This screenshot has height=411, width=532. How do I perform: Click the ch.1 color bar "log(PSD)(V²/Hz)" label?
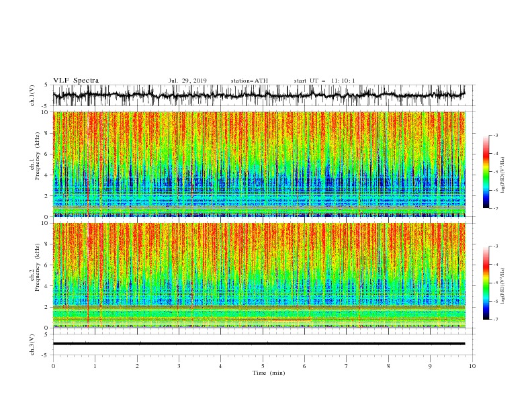pyautogui.click(x=502, y=175)
